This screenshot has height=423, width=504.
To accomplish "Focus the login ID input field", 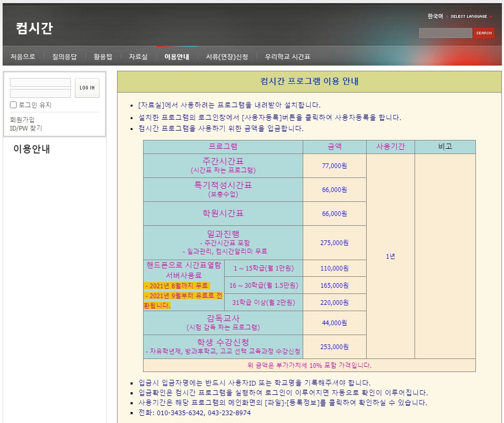I will [x=40, y=82].
